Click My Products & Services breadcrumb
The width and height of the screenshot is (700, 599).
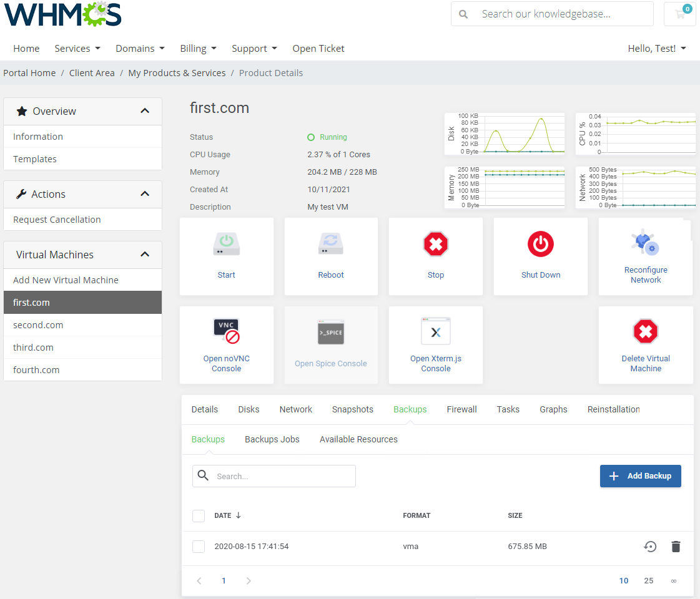tap(177, 73)
